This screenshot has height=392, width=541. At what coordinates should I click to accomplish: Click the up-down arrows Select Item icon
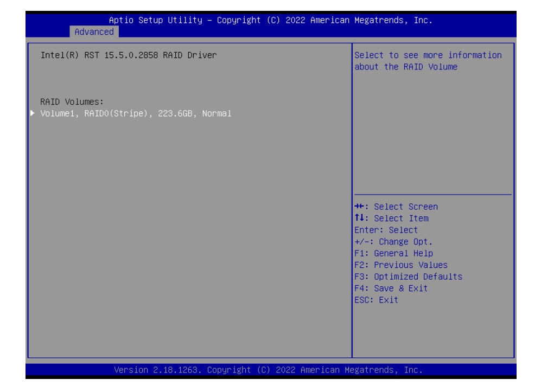coord(360,219)
